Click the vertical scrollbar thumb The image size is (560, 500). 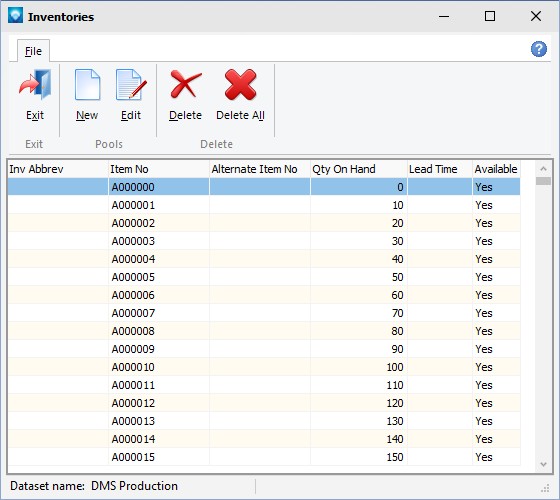[x=544, y=181]
